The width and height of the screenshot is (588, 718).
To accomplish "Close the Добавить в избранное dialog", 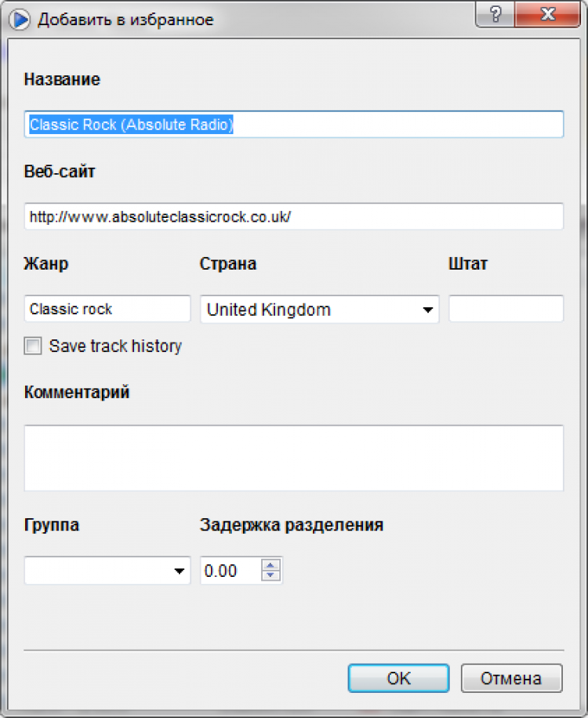I will (x=548, y=15).
